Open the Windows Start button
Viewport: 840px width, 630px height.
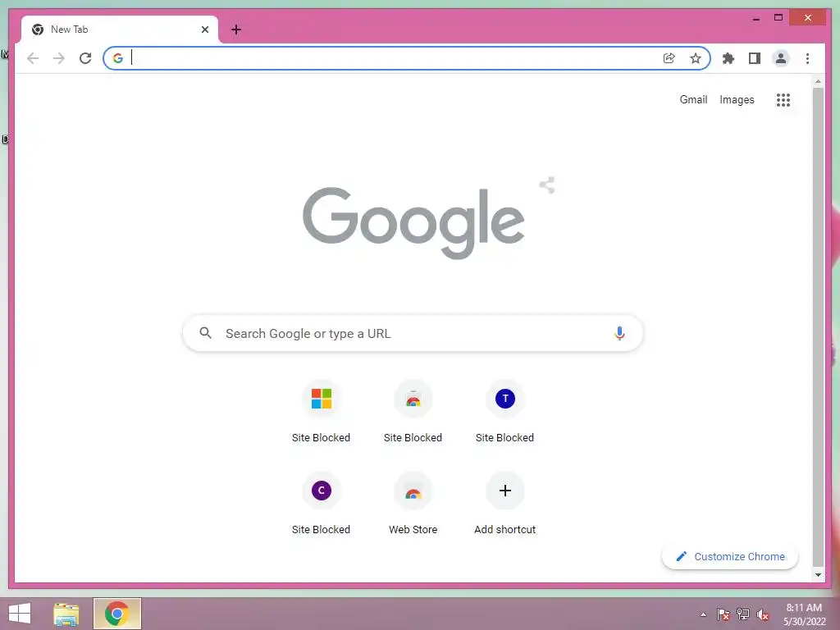click(20, 614)
